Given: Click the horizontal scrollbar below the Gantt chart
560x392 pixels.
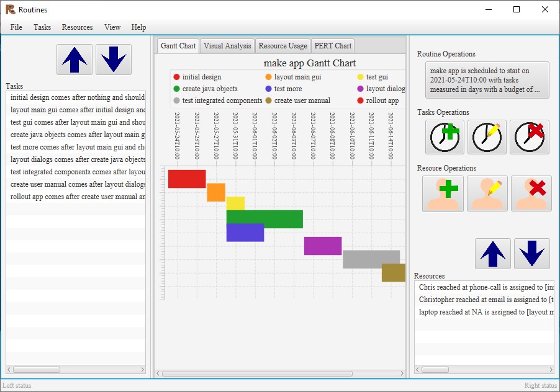Looking at the screenshot, I should [x=279, y=373].
